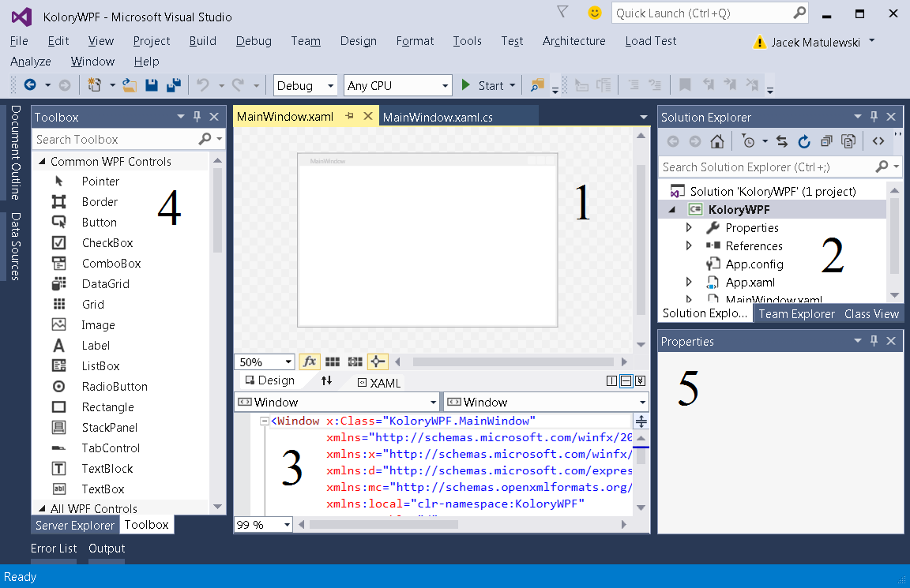
Task: Open the Output panel
Action: [x=107, y=548]
